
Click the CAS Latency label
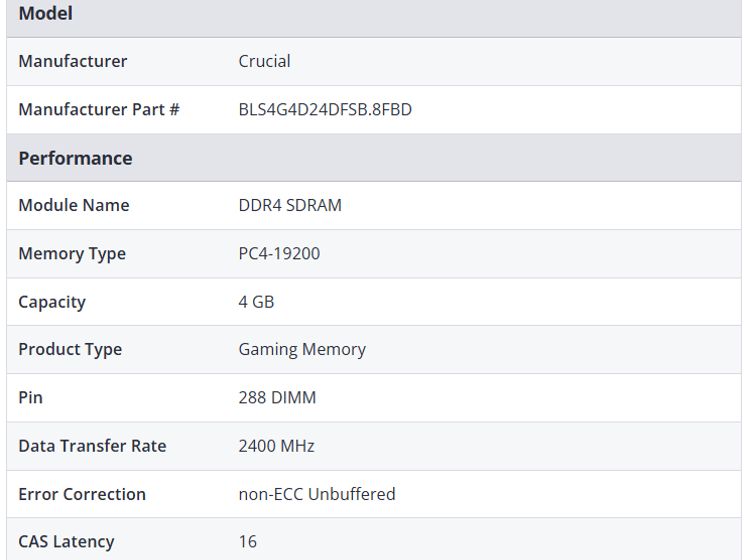click(66, 542)
